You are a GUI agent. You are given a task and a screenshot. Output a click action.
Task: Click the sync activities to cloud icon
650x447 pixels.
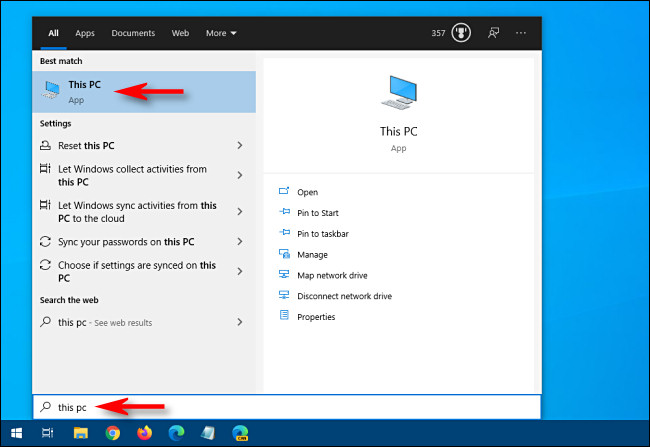[45, 205]
